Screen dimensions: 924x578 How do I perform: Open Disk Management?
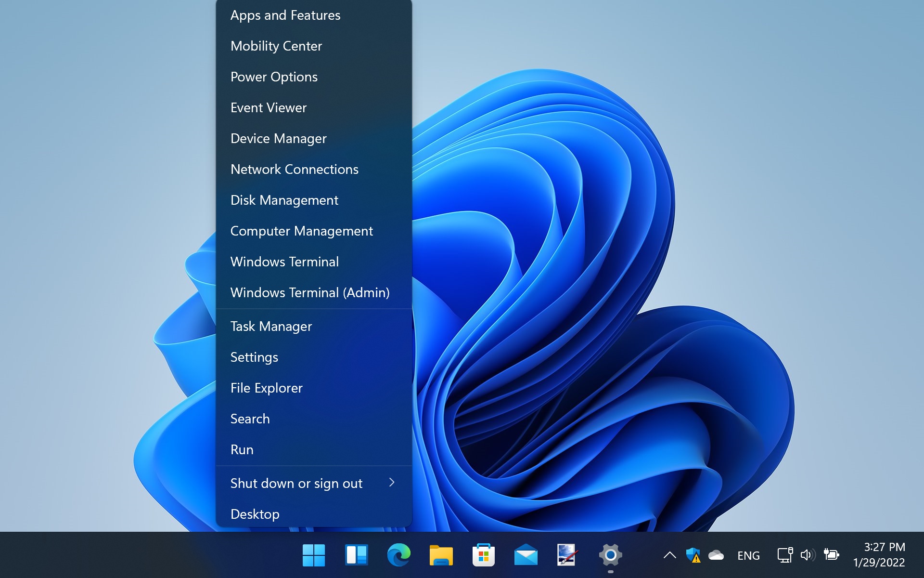(x=284, y=200)
